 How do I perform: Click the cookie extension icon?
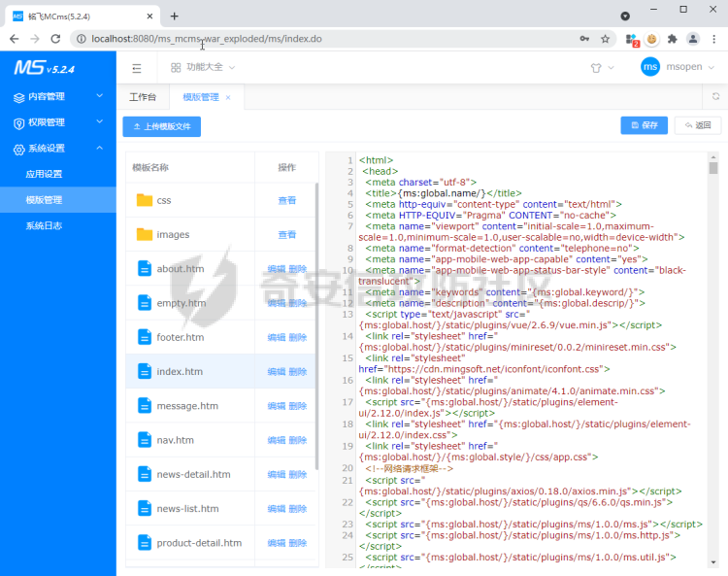tap(652, 39)
